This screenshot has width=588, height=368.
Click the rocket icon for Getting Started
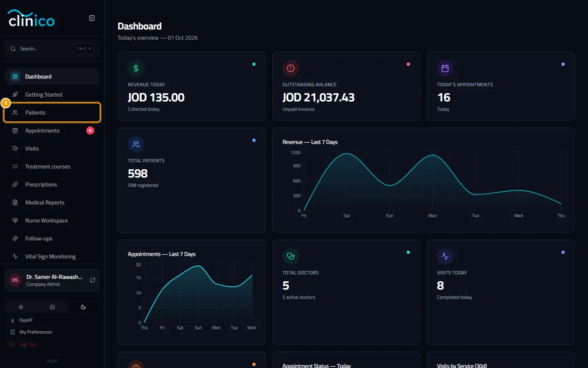(x=15, y=94)
